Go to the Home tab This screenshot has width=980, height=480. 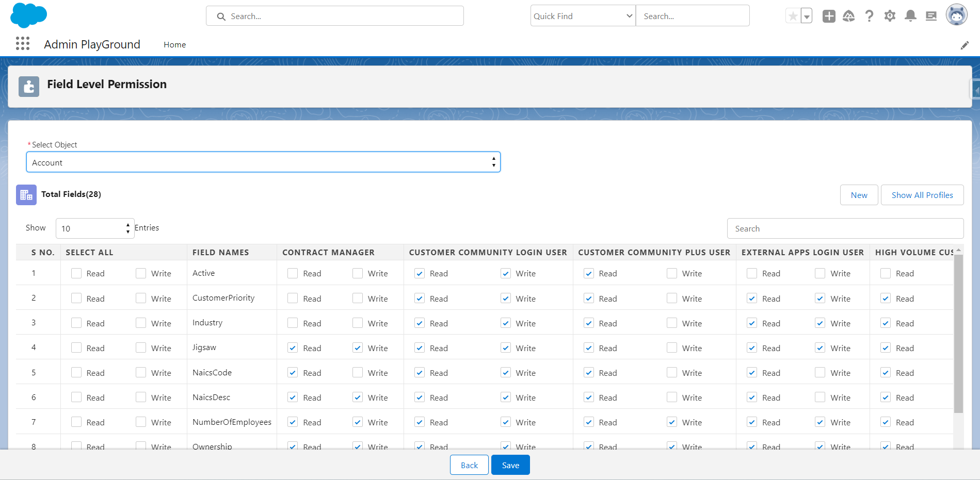tap(174, 45)
